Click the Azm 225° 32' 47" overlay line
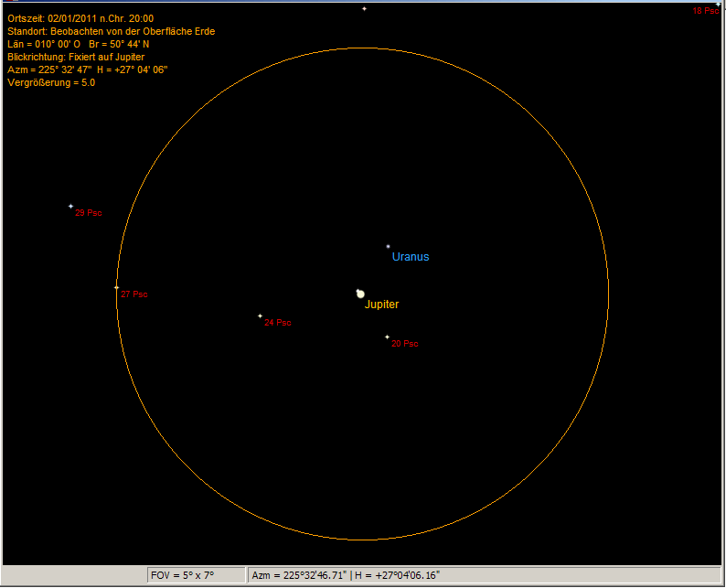Viewport: 726px width, 588px height. click(x=88, y=69)
